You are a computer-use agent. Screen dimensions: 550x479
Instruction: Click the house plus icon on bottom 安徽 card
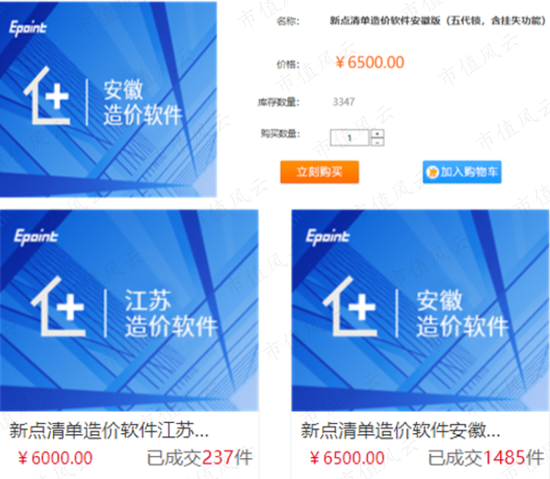[350, 306]
